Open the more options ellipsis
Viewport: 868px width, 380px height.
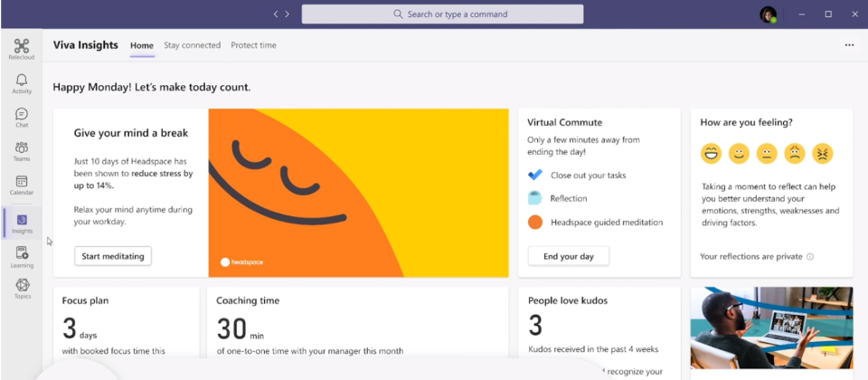coord(849,45)
